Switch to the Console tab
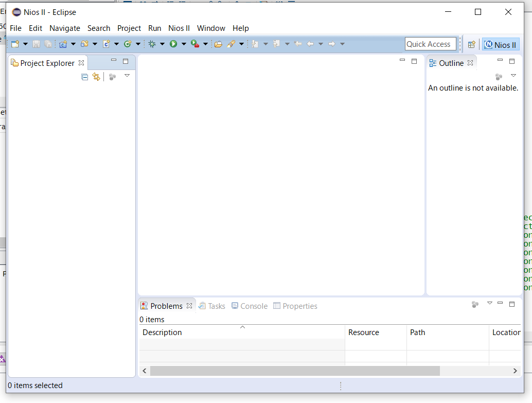 point(250,306)
